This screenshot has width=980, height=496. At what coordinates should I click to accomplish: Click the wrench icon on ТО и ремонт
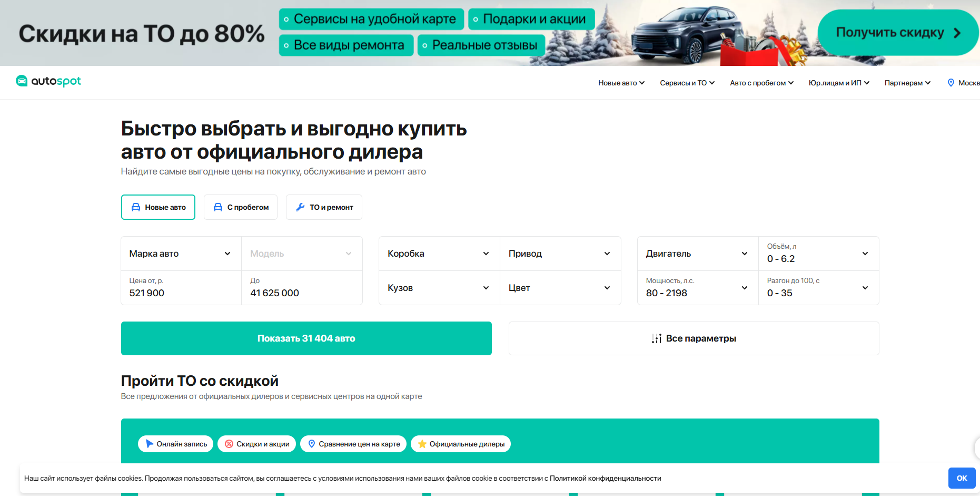pyautogui.click(x=300, y=207)
